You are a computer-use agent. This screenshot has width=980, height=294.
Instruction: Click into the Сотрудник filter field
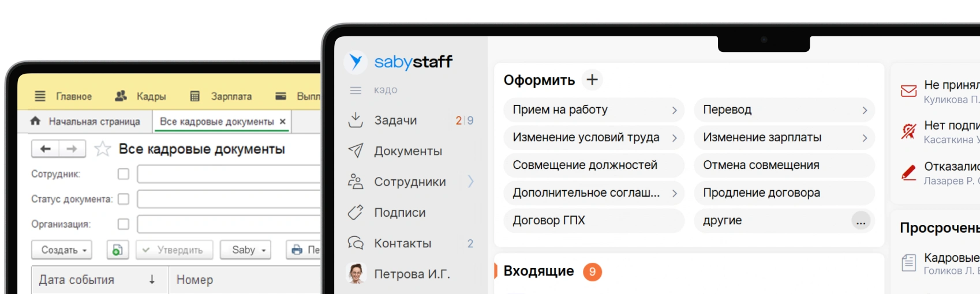click(229, 174)
